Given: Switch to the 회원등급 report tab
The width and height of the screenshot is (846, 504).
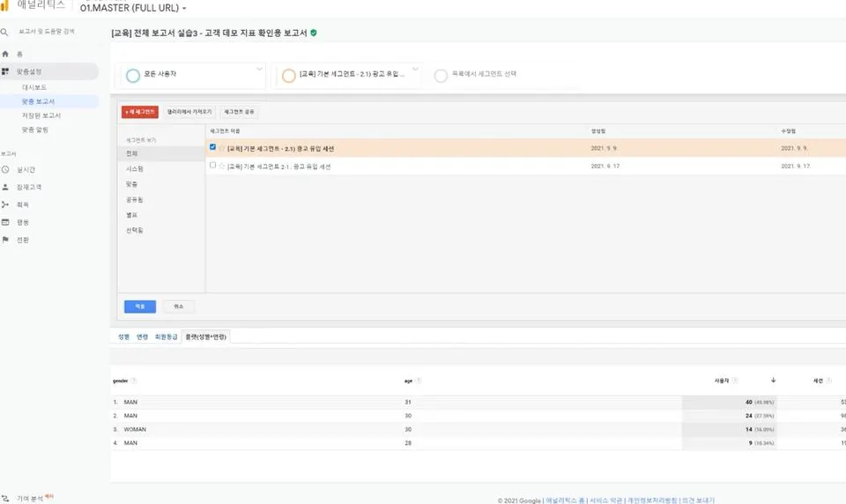Looking at the screenshot, I should tap(166, 337).
